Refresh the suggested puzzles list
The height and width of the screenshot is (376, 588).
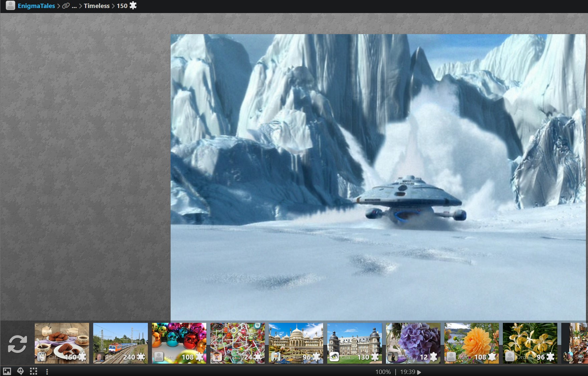click(17, 344)
